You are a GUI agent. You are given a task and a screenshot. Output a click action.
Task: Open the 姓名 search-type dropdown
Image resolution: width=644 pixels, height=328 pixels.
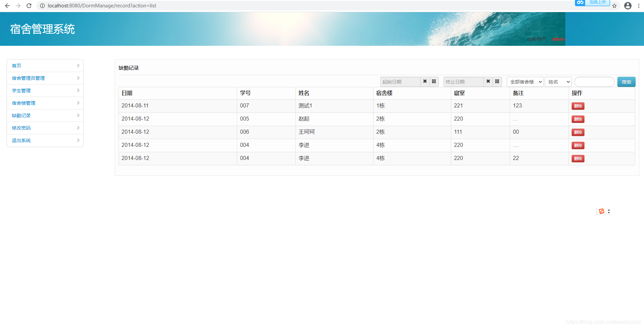[x=558, y=81]
